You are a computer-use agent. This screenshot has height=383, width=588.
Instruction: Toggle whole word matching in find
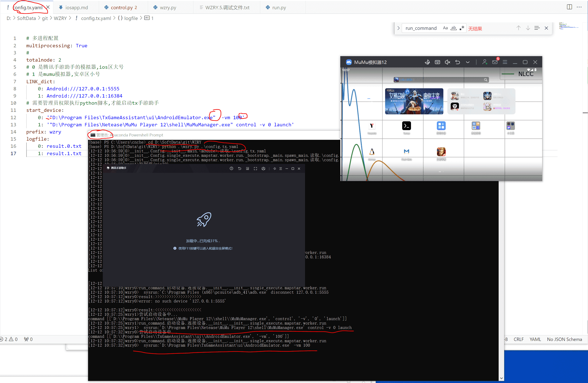pos(454,28)
